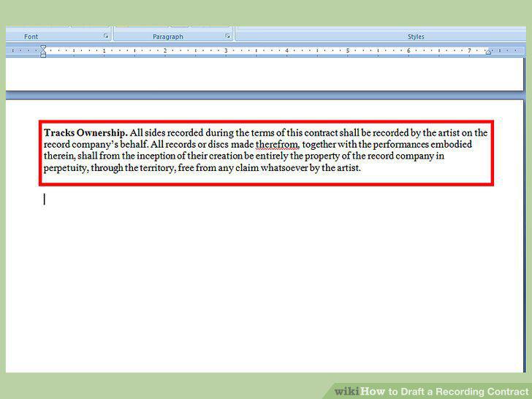Click the misspelled word "therefrom"
The height and width of the screenshot is (399, 532).
pyautogui.click(x=277, y=145)
